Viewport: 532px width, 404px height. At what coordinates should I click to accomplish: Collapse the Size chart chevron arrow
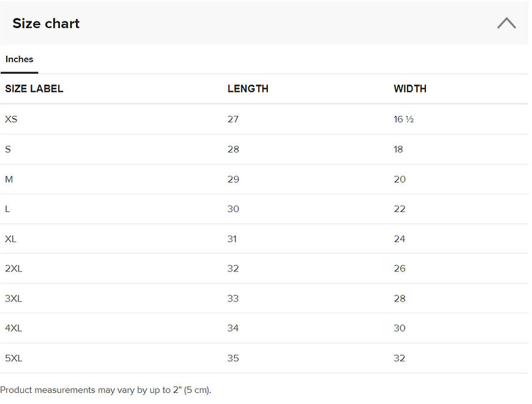(x=506, y=23)
